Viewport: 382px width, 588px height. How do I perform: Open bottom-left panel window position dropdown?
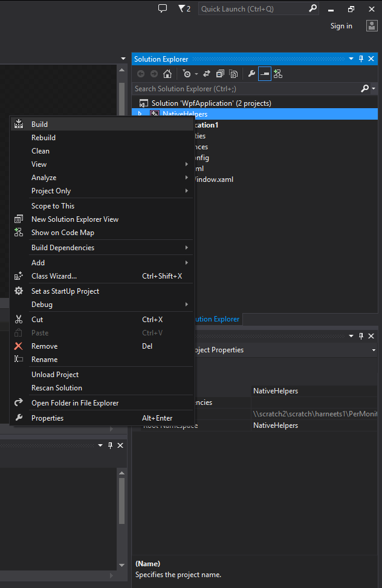coord(100,445)
